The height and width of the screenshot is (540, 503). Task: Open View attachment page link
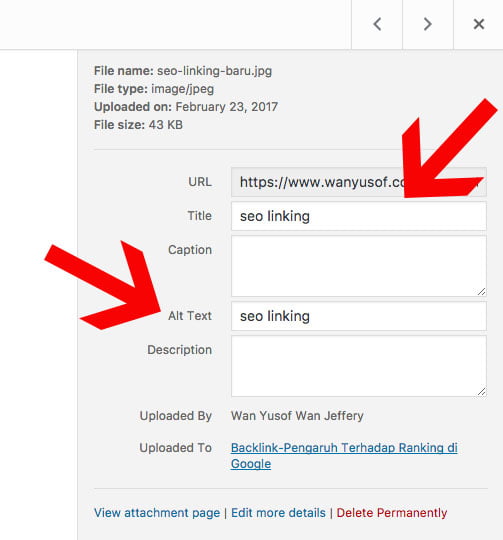157,513
